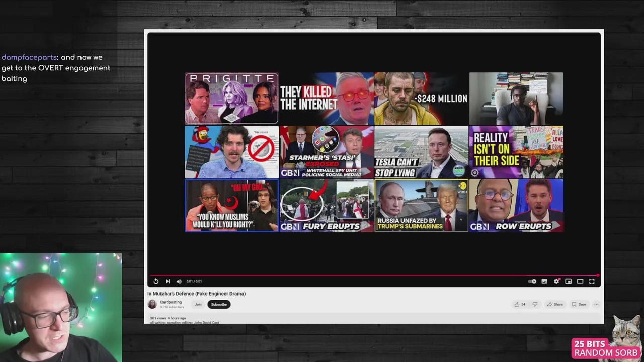The height and width of the screenshot is (362, 644).
Task: Click the video time display 6:01 / 6:01
Action: pos(194,281)
